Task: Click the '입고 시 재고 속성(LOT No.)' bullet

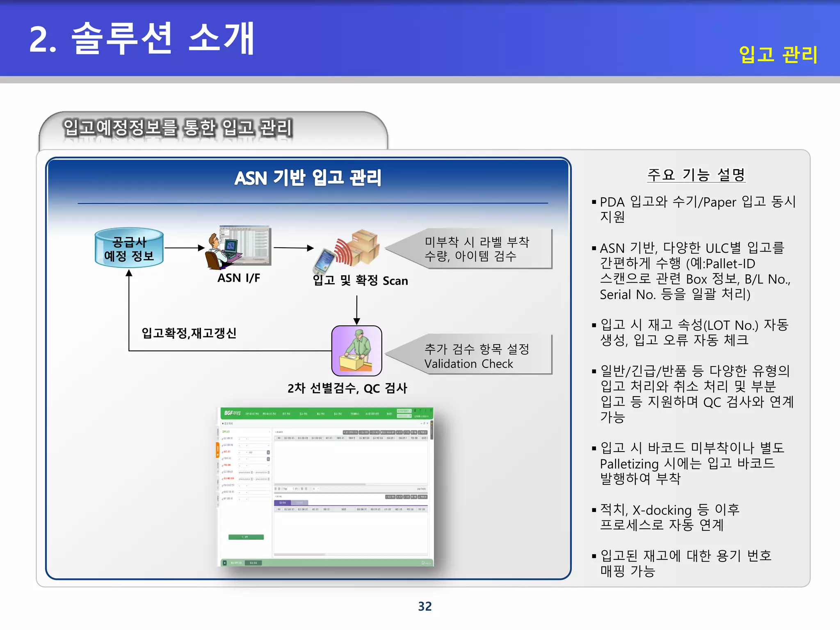Action: (x=690, y=332)
